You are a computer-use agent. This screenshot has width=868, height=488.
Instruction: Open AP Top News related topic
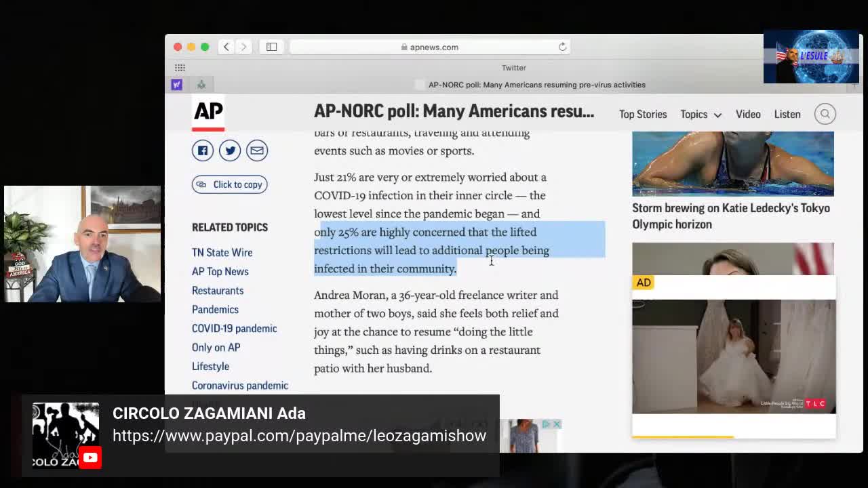click(x=220, y=271)
